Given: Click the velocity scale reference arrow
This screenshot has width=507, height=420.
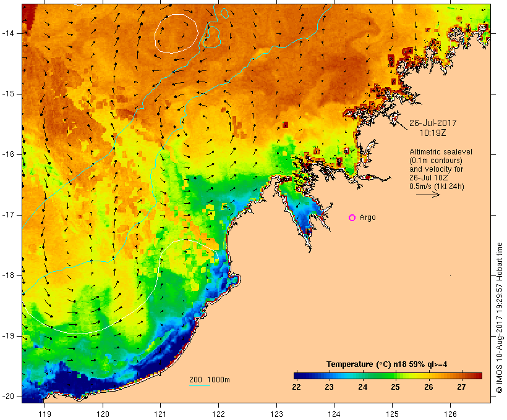Looking at the screenshot, I should 428,195.
